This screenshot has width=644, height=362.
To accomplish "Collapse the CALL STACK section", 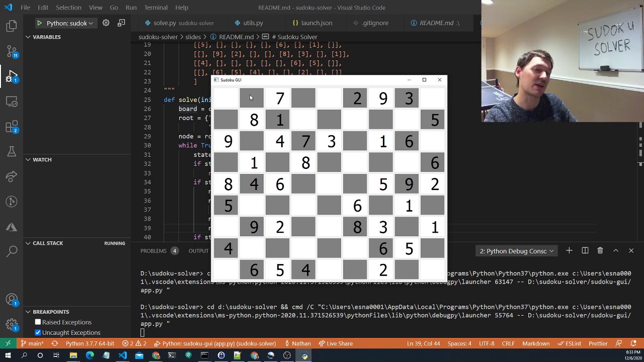I will point(48,243).
